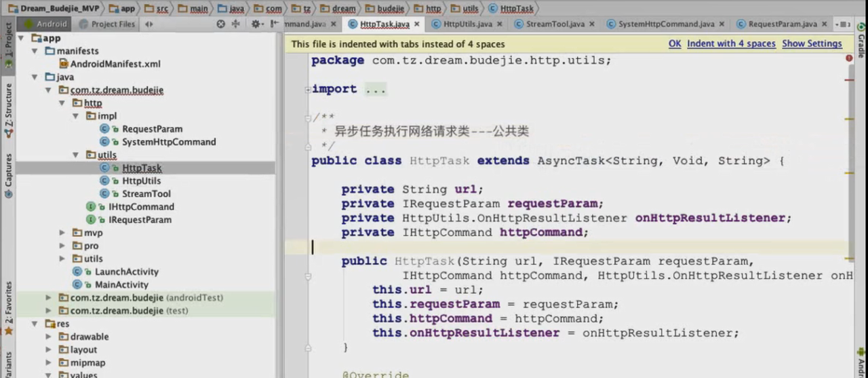Viewport: 868px width, 378px height.
Task: Click the main breadcrumb in navigation bar
Action: click(199, 9)
